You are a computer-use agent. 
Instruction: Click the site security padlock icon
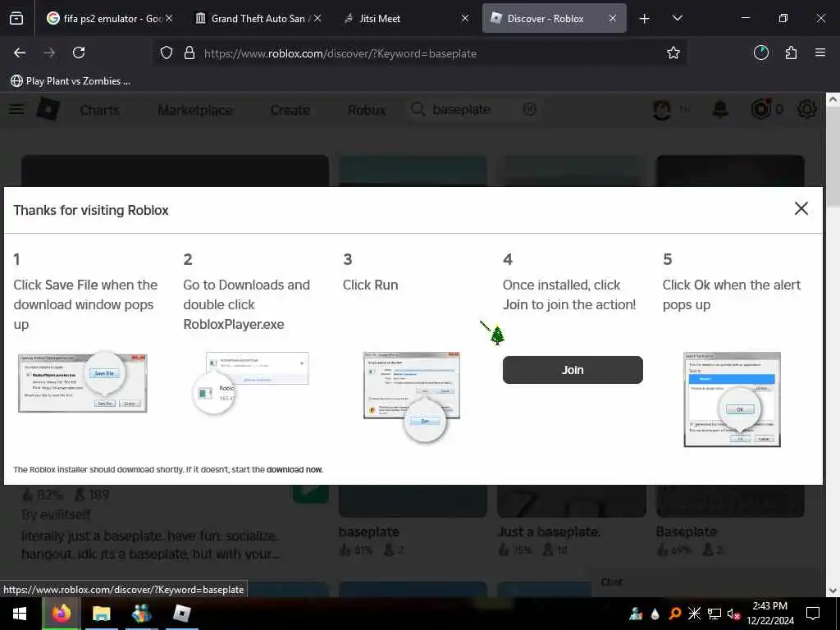coord(189,53)
